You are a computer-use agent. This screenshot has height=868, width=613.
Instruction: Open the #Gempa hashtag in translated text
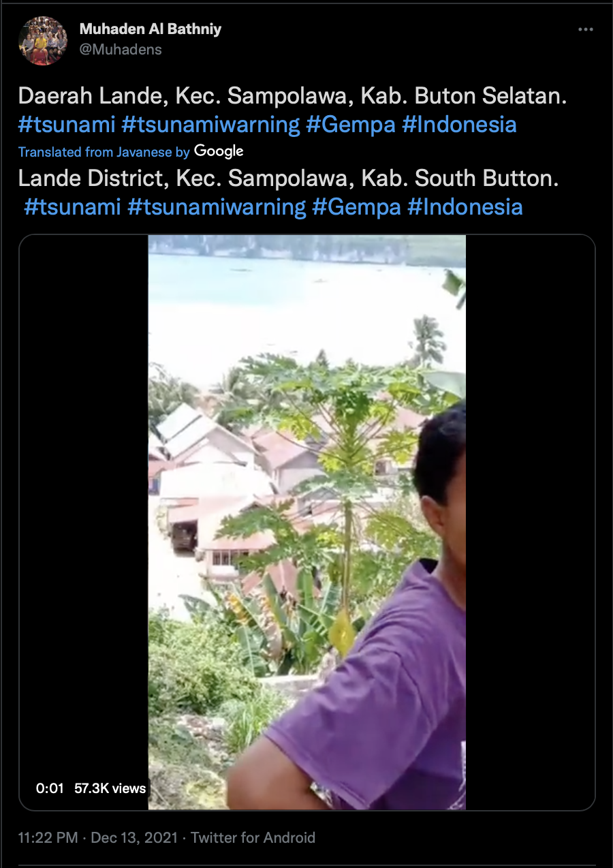(x=357, y=206)
